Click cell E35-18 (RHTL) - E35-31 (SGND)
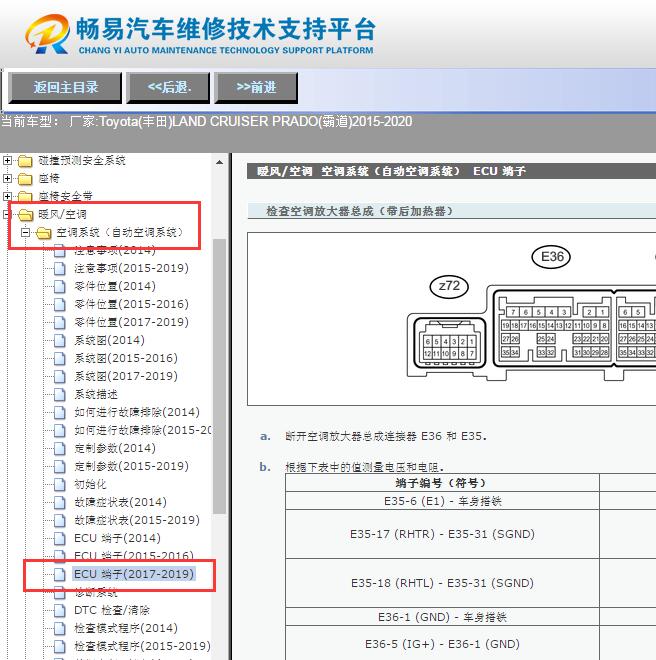Image resolution: width=656 pixels, height=660 pixels. point(442,583)
